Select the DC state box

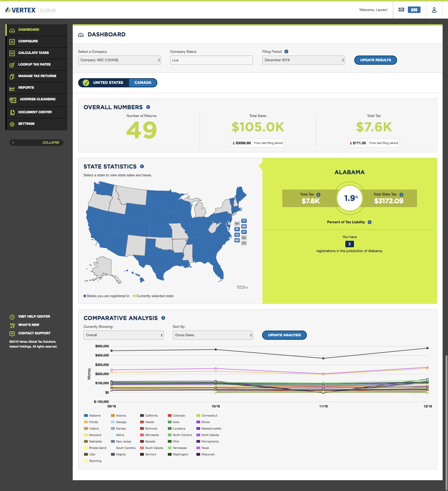[x=244, y=243]
